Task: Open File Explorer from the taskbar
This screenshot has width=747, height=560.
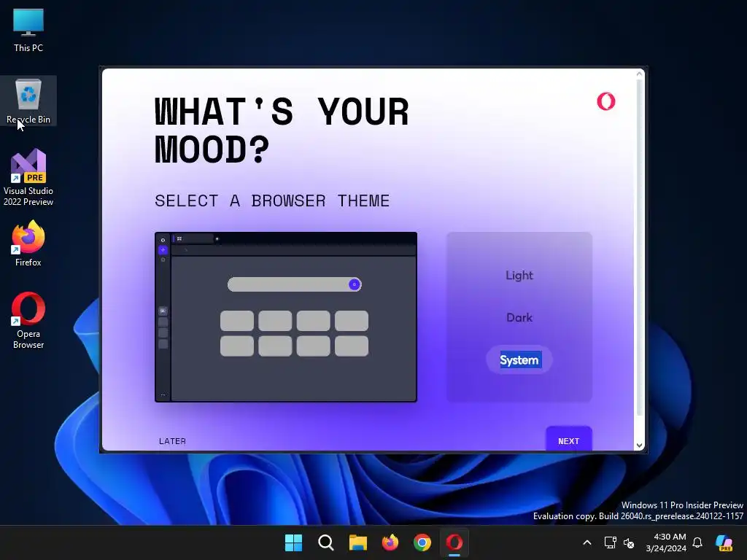Action: pos(357,542)
